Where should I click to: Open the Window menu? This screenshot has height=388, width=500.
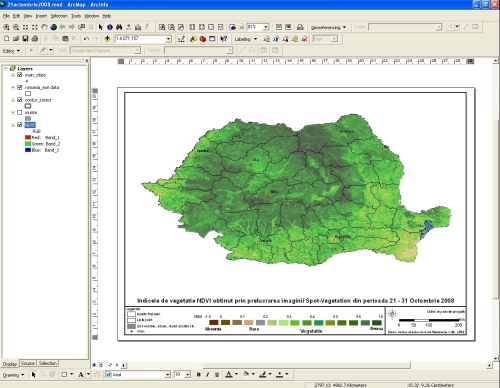tap(91, 16)
